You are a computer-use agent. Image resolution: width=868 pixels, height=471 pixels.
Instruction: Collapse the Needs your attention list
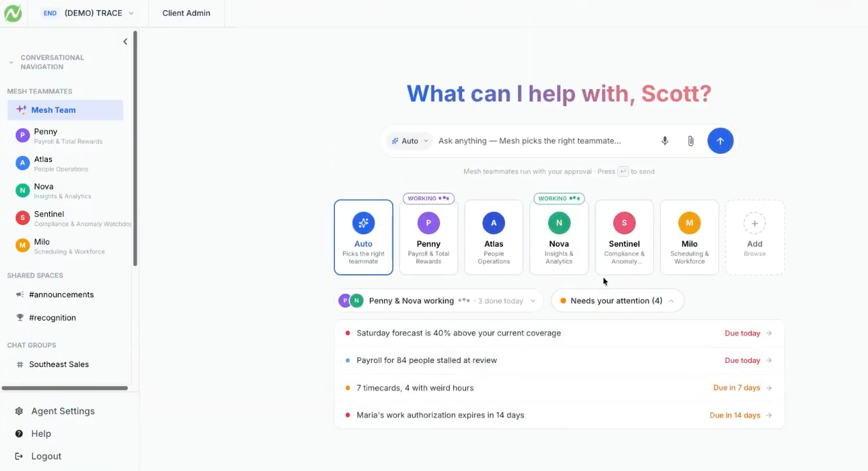click(x=617, y=301)
